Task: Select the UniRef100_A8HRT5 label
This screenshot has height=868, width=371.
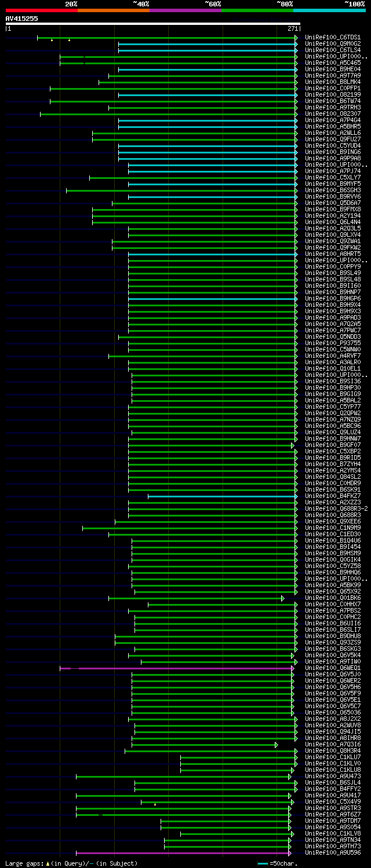Action: coord(332,254)
